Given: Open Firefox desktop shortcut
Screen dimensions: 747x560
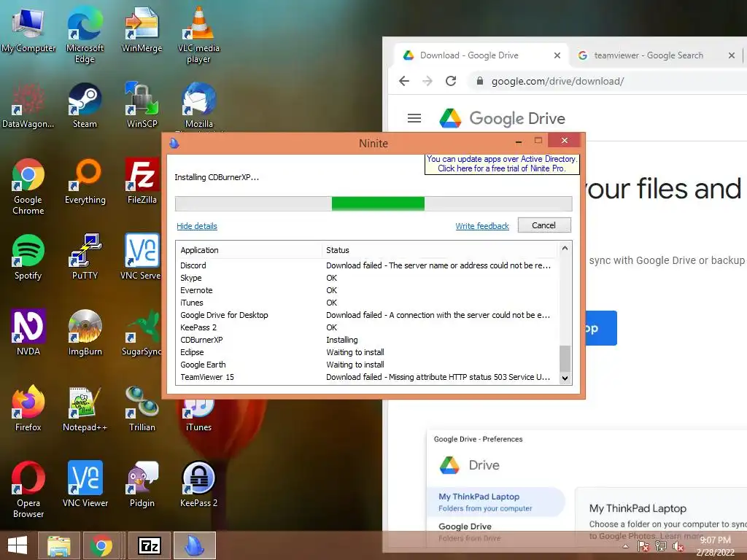Looking at the screenshot, I should 28,408.
